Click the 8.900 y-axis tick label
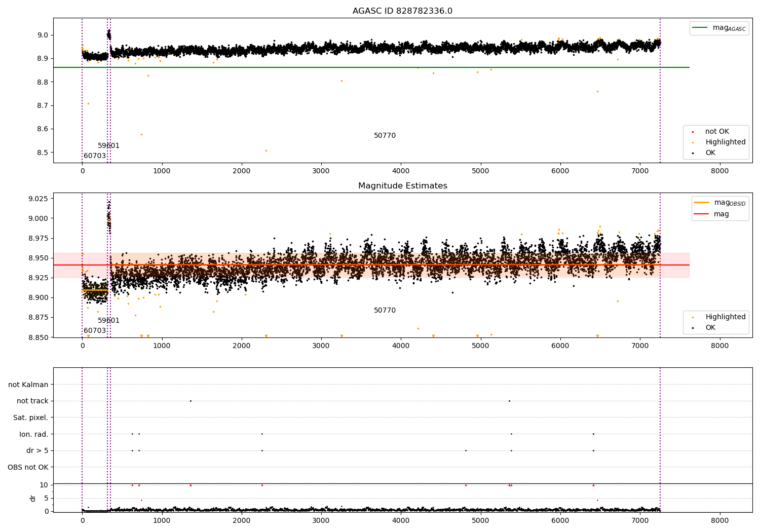The image size is (760, 532). tap(39, 298)
